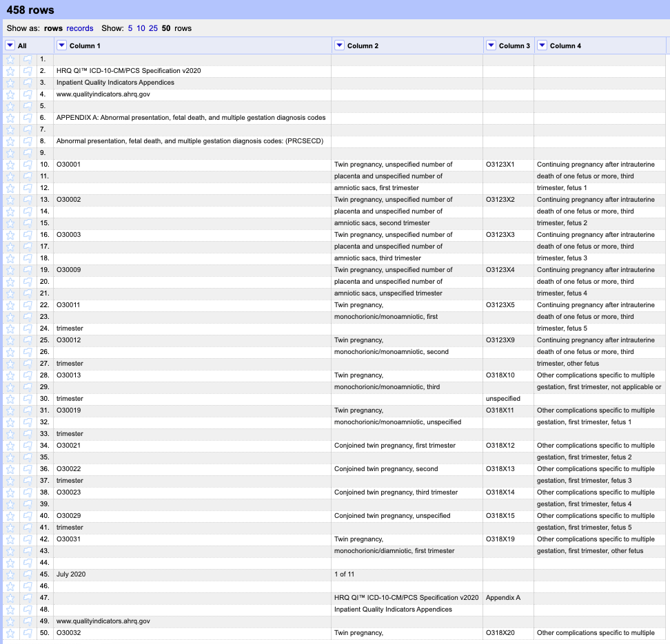Star row 50 with code O30032
The width and height of the screenshot is (670, 644).
click(x=10, y=633)
